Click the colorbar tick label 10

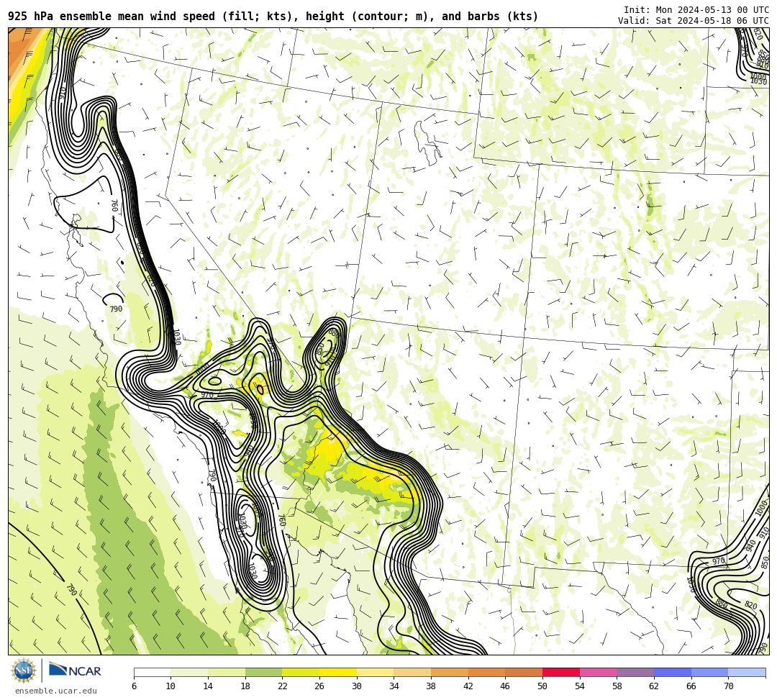pos(171,686)
